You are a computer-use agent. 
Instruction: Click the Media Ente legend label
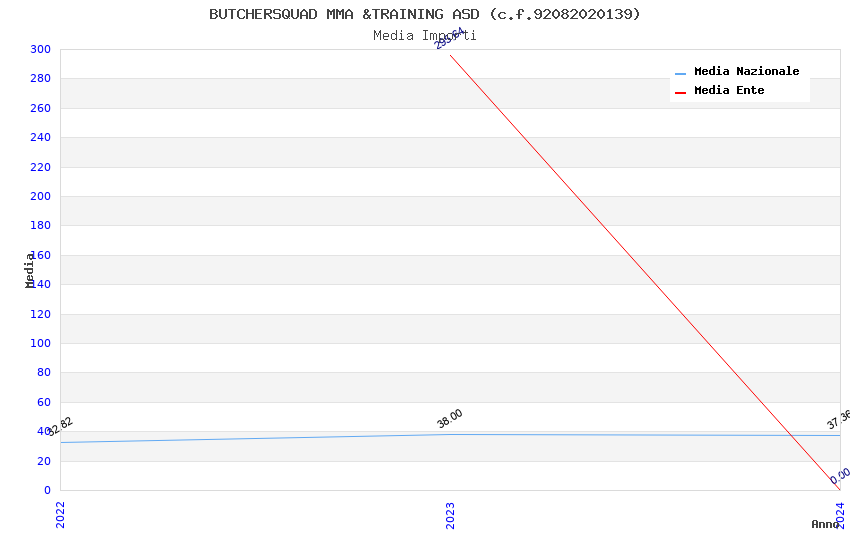pos(729,90)
